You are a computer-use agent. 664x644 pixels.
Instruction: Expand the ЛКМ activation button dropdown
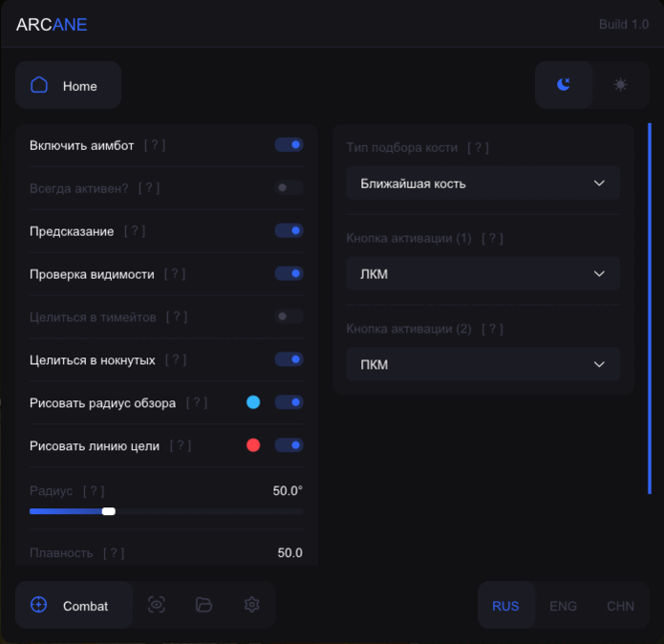(483, 274)
